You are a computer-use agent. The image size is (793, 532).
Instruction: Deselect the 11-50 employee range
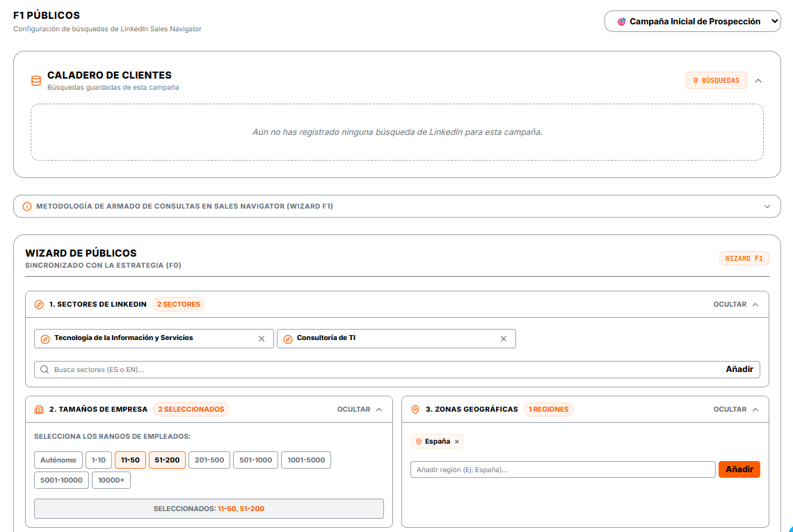click(x=131, y=460)
